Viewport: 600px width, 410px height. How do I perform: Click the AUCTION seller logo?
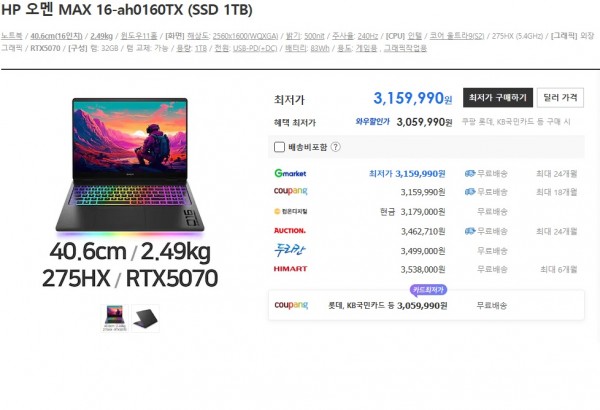(290, 231)
